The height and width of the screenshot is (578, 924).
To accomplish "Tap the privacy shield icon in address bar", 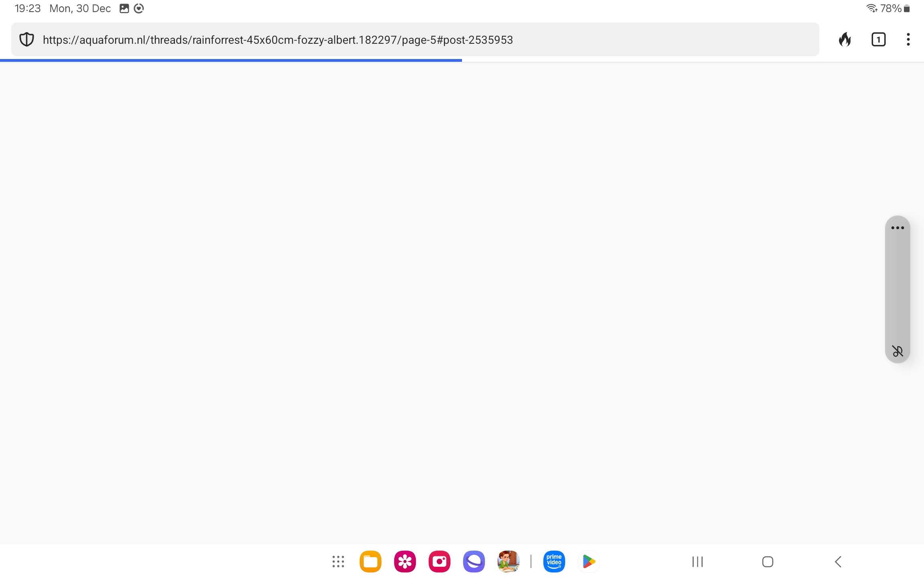I will tap(26, 40).
